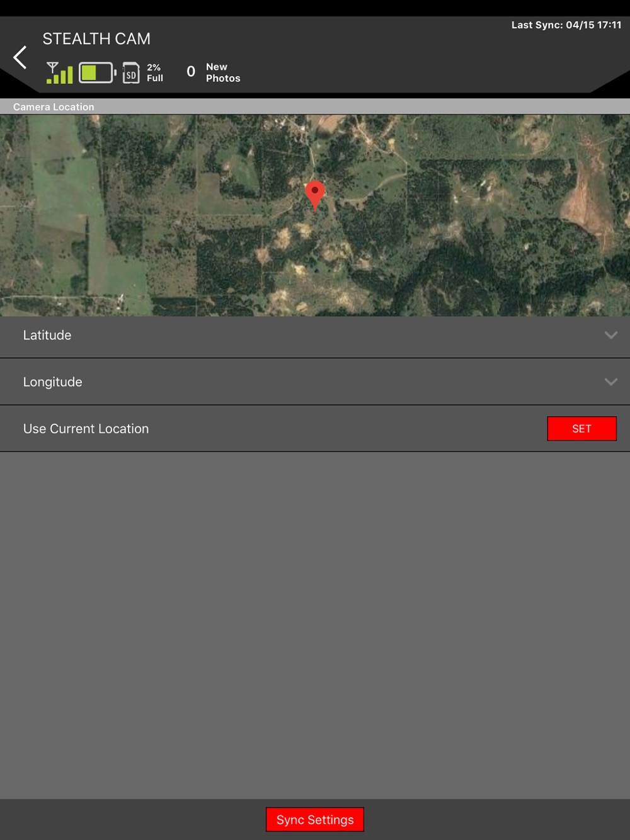Tap the '2% Full' storage text
Image resolution: width=630 pixels, height=840 pixels.
point(155,72)
